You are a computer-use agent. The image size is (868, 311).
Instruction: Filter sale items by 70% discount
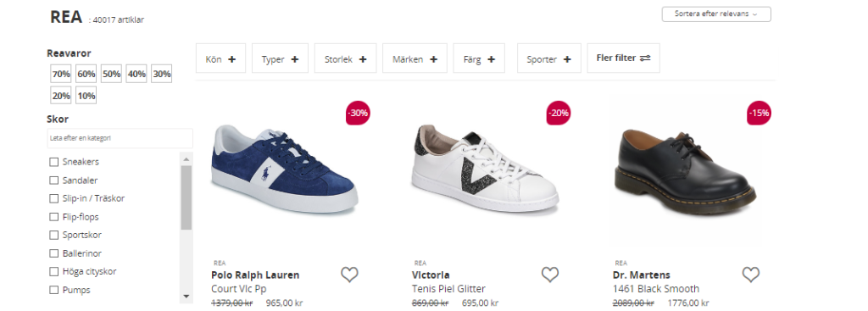pyautogui.click(x=61, y=74)
